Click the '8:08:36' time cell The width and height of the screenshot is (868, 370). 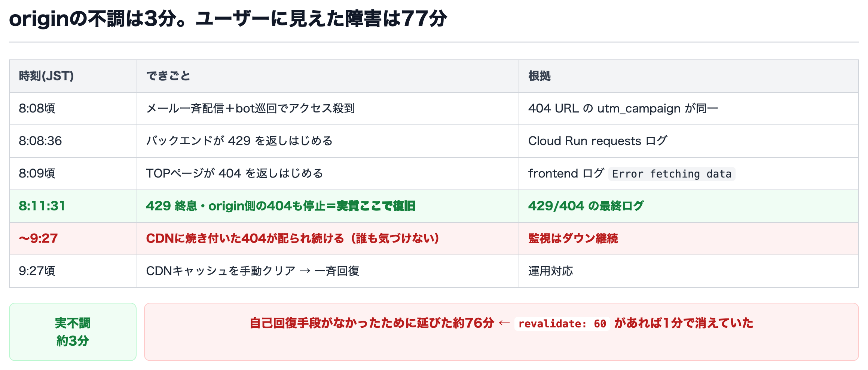tap(73, 141)
